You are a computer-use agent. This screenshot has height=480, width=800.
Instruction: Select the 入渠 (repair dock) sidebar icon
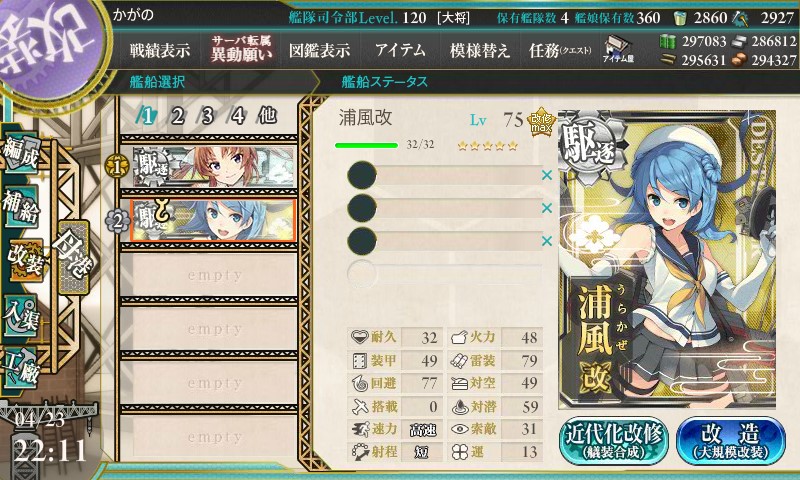21,315
